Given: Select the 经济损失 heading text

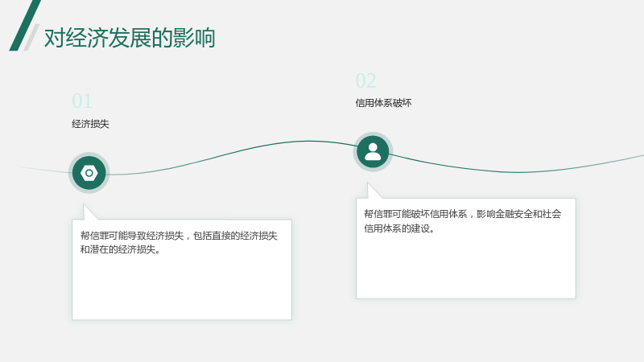Looking at the screenshot, I should 90,124.
